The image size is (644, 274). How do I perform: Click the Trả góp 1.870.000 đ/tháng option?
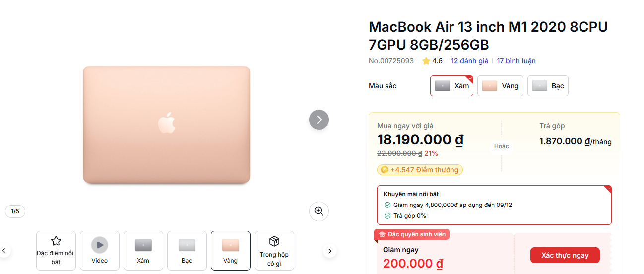pyautogui.click(x=575, y=135)
